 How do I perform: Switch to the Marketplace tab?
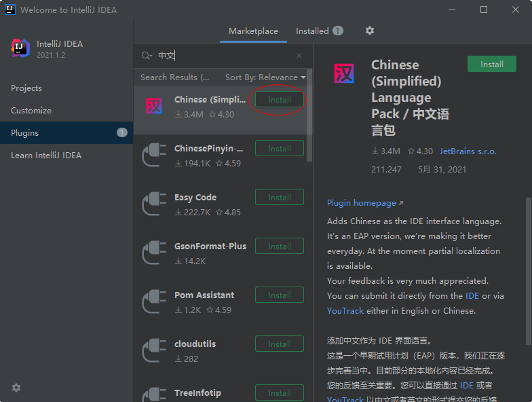(253, 31)
